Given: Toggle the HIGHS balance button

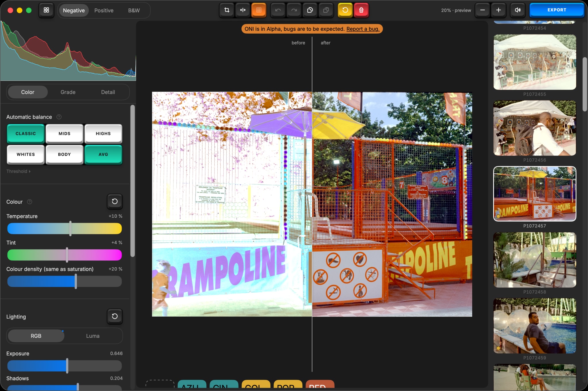Looking at the screenshot, I should [x=103, y=133].
